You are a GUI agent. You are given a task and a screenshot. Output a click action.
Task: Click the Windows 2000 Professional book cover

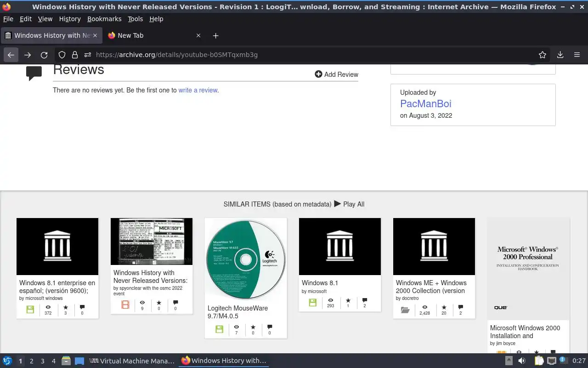click(x=528, y=269)
